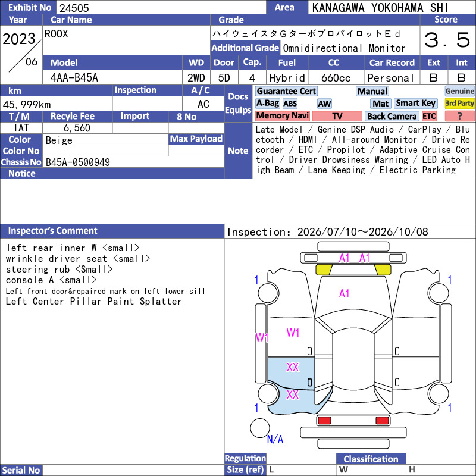Click the red TV badge
Viewport: 476px width, 476px height.
[337, 116]
